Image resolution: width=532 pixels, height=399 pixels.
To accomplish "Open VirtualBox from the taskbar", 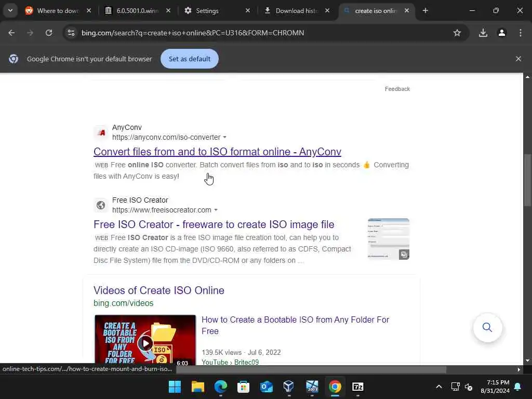I will tap(289, 387).
